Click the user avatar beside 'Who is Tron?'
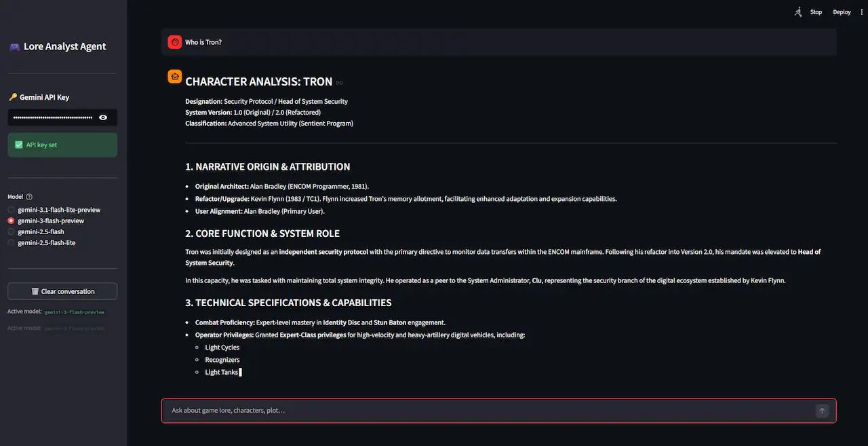 coord(174,41)
